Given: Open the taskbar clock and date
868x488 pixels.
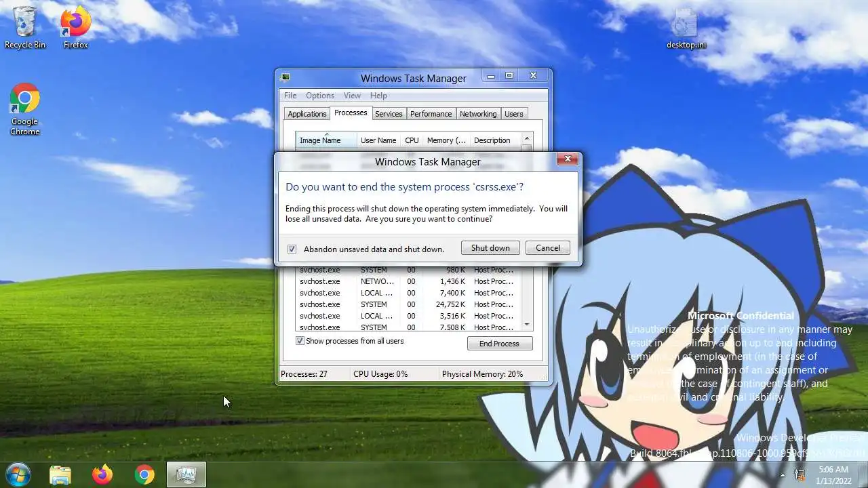Looking at the screenshot, I should 833,474.
